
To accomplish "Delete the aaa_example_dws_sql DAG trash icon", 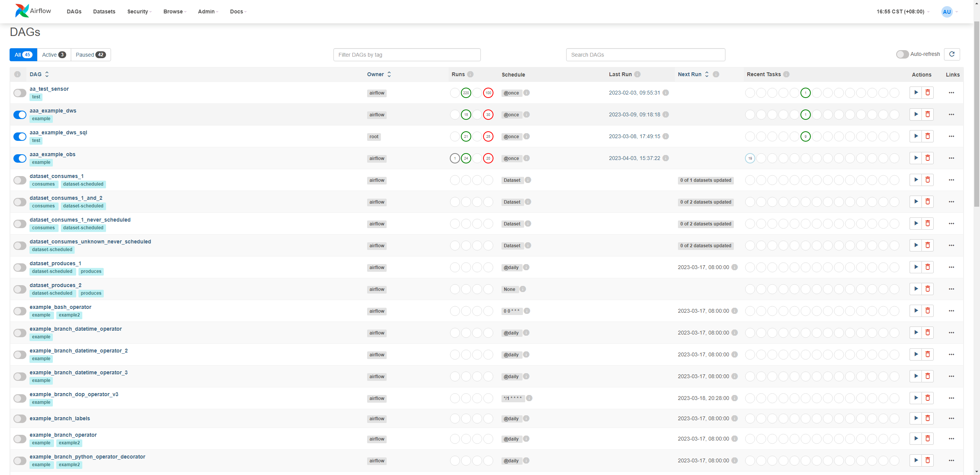I will click(928, 136).
